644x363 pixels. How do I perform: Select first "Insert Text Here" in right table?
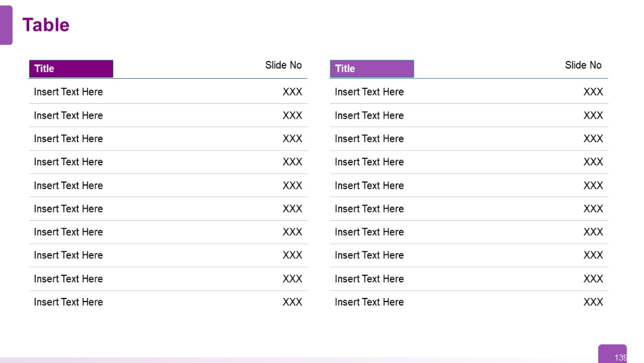click(369, 92)
